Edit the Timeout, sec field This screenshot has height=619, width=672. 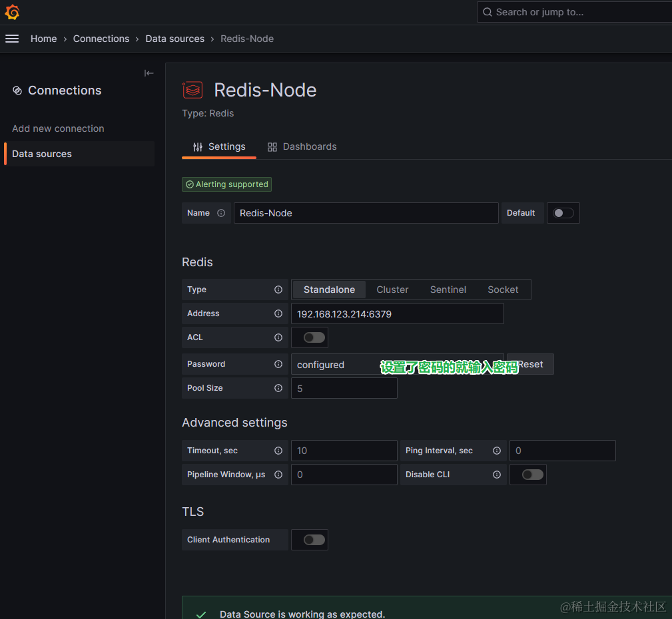[x=344, y=451]
